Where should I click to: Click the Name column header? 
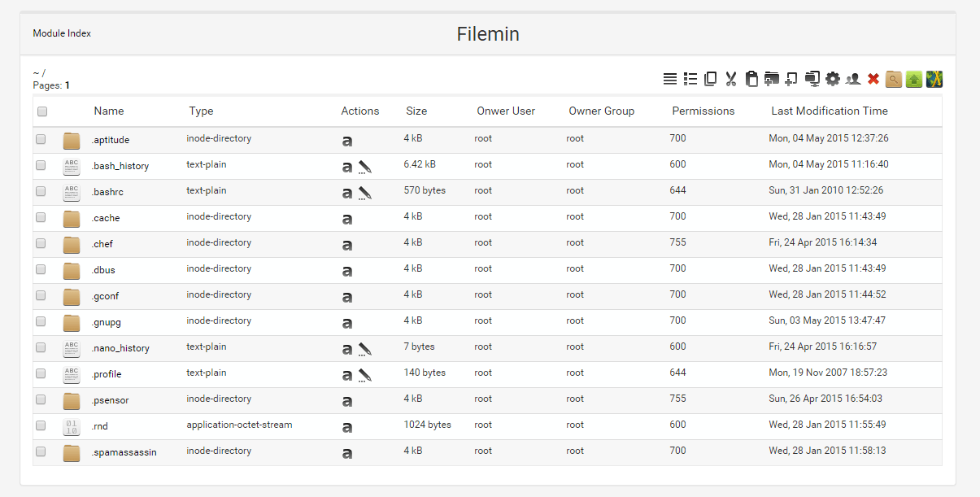pos(109,111)
